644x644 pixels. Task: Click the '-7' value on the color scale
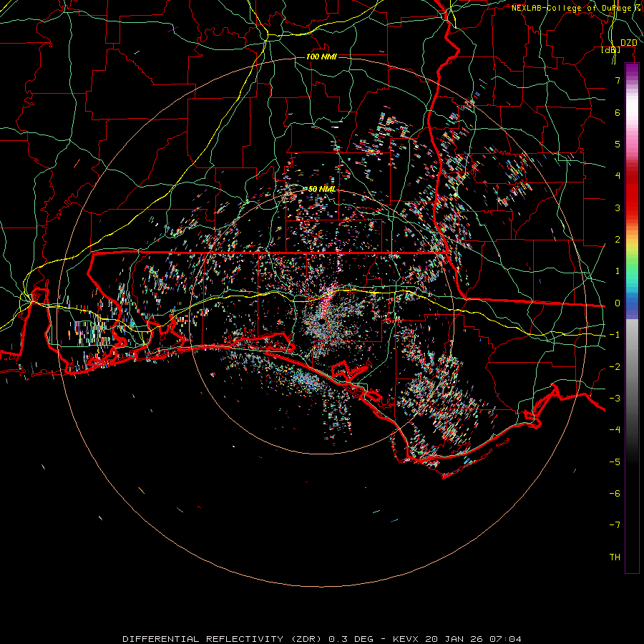coord(615,525)
